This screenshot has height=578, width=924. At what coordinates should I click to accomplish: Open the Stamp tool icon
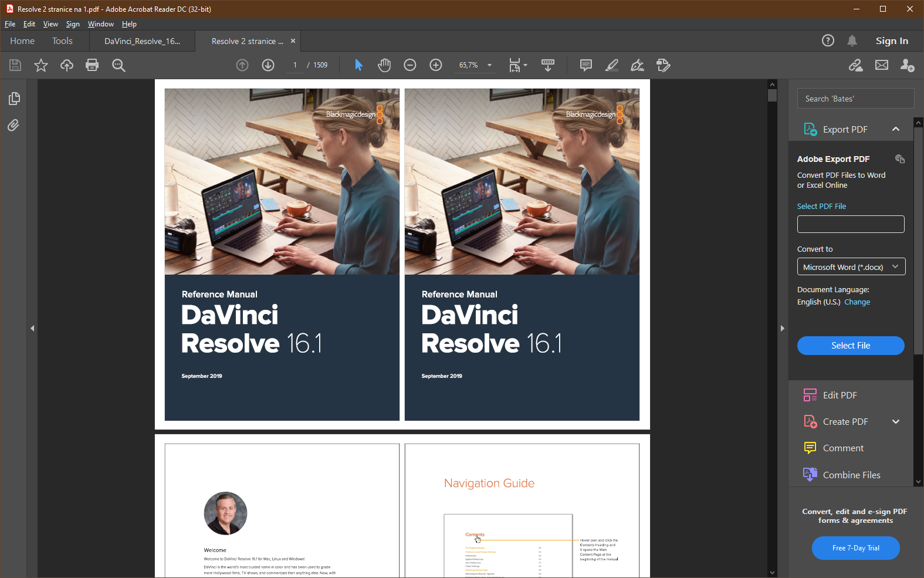click(664, 65)
